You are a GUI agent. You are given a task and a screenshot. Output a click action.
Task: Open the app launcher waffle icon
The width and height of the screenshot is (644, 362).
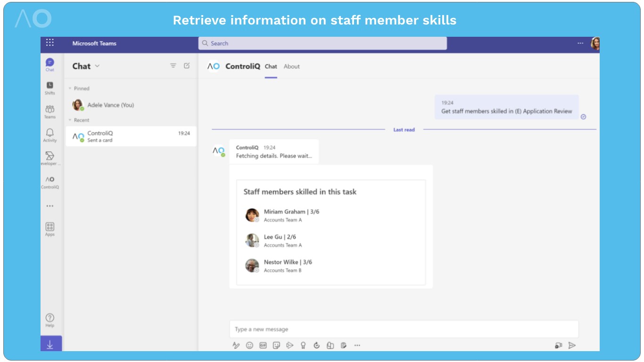(50, 43)
